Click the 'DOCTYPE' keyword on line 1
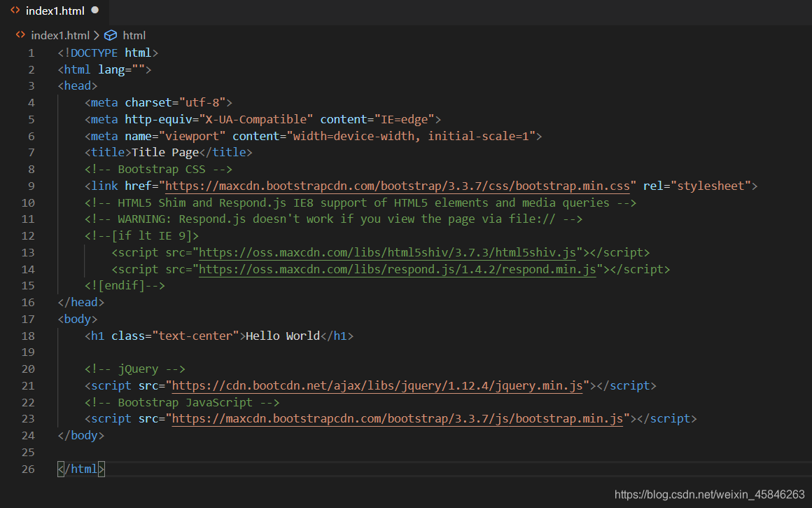The image size is (812, 508). point(94,53)
